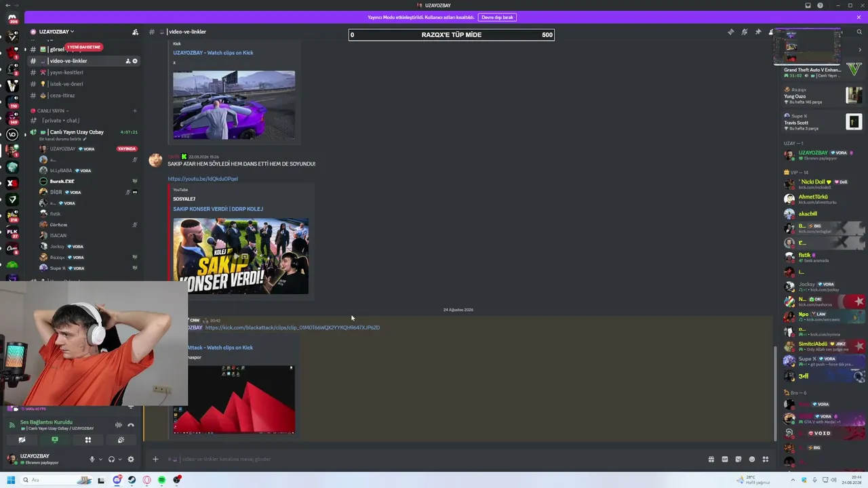The image size is (868, 488).
Task: Open Steam from the taskbar
Action: click(x=132, y=480)
